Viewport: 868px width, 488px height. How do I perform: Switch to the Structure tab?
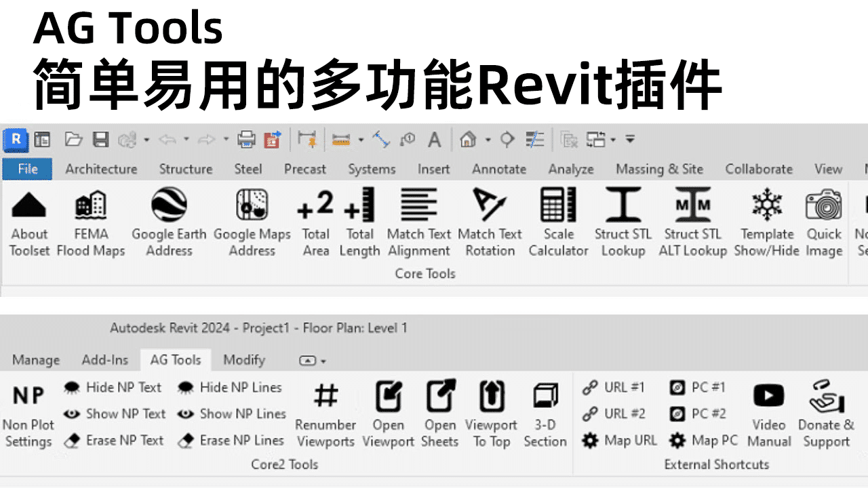click(186, 169)
